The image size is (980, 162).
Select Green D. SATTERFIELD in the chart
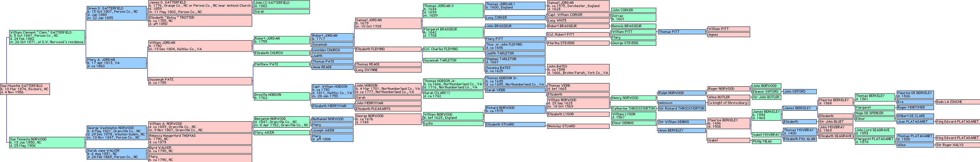(x=117, y=13)
